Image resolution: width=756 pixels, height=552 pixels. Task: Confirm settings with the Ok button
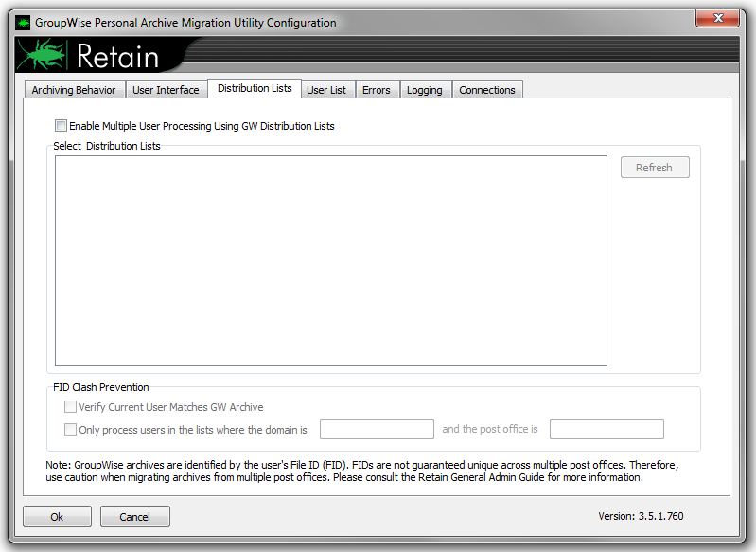pyautogui.click(x=57, y=517)
